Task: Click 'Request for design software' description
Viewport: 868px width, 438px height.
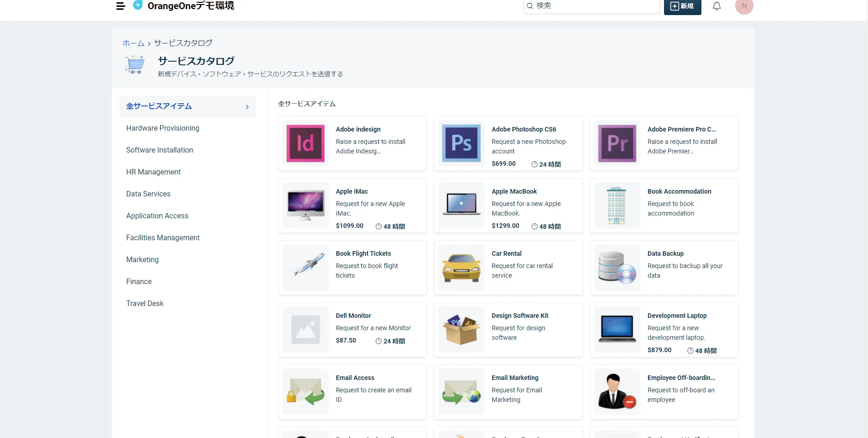Action: (518, 333)
